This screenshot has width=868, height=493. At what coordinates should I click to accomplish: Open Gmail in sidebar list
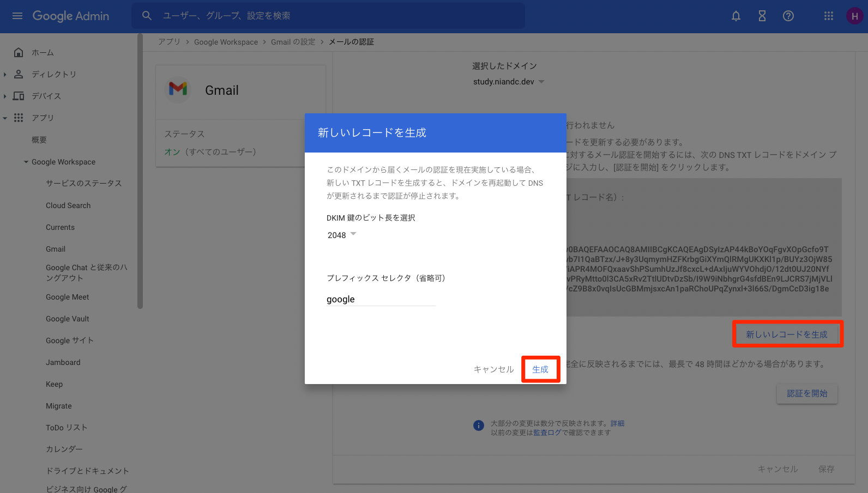click(x=56, y=249)
